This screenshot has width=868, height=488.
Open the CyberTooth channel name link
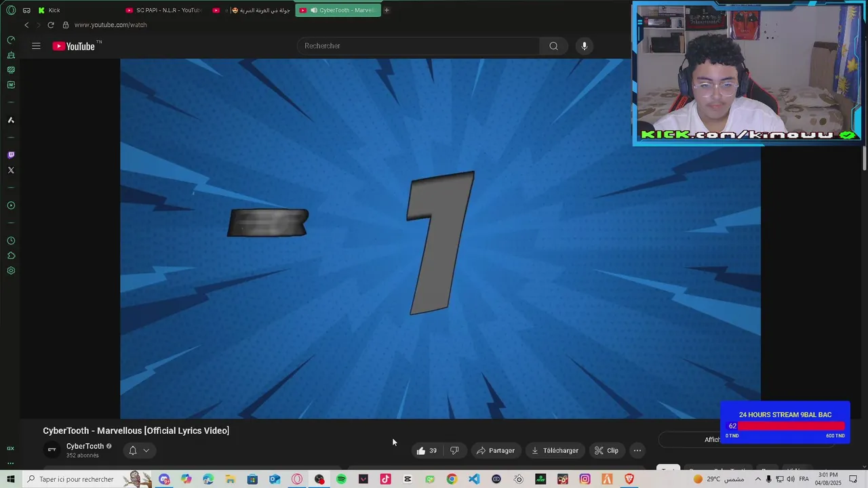[x=85, y=446]
